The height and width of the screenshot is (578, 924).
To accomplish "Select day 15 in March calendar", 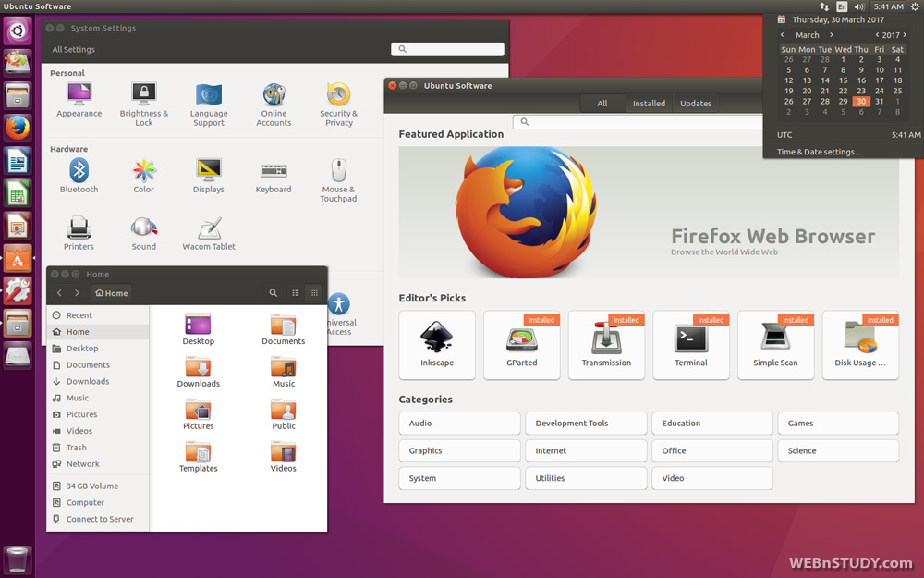I will coord(844,80).
